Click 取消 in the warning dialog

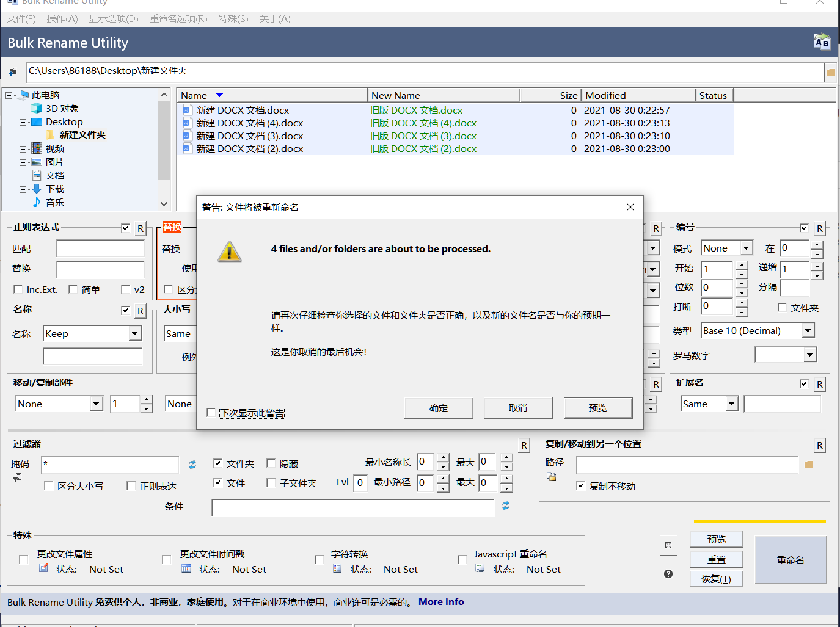click(518, 408)
